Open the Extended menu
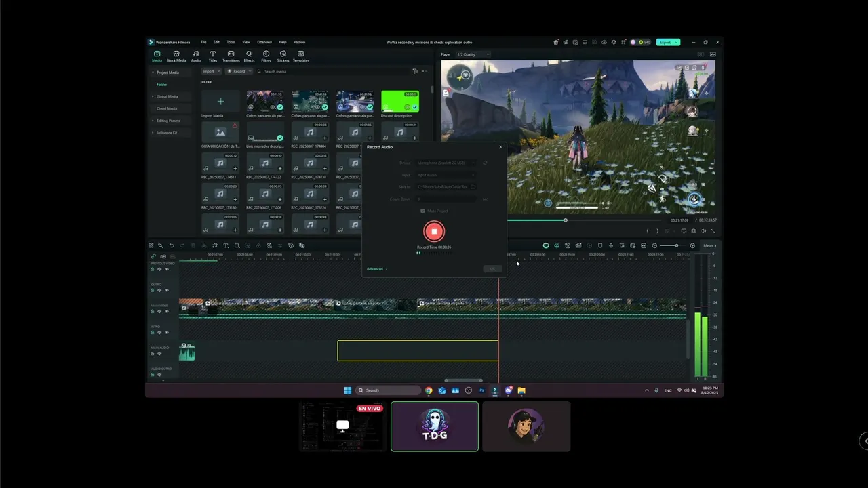868x488 pixels. pos(264,42)
